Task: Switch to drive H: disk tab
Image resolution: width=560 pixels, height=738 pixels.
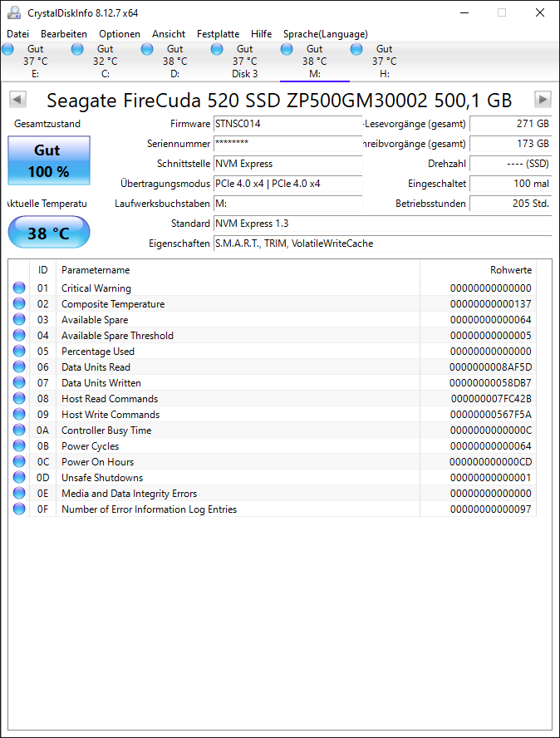Action: pos(385,61)
